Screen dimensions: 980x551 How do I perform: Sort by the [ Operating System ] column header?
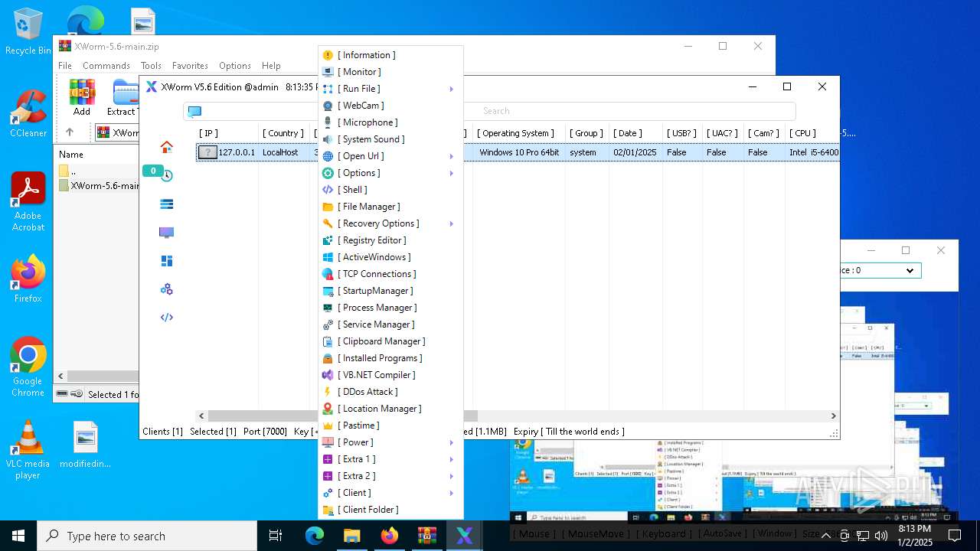[517, 133]
